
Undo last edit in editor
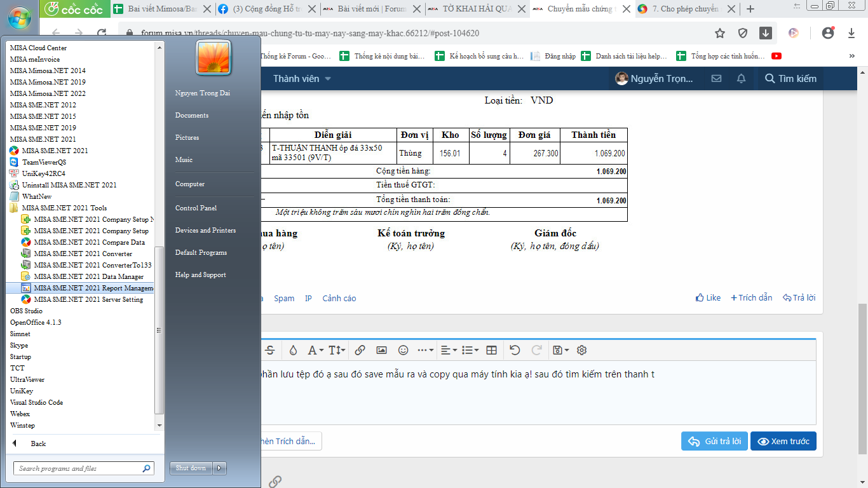(x=515, y=350)
